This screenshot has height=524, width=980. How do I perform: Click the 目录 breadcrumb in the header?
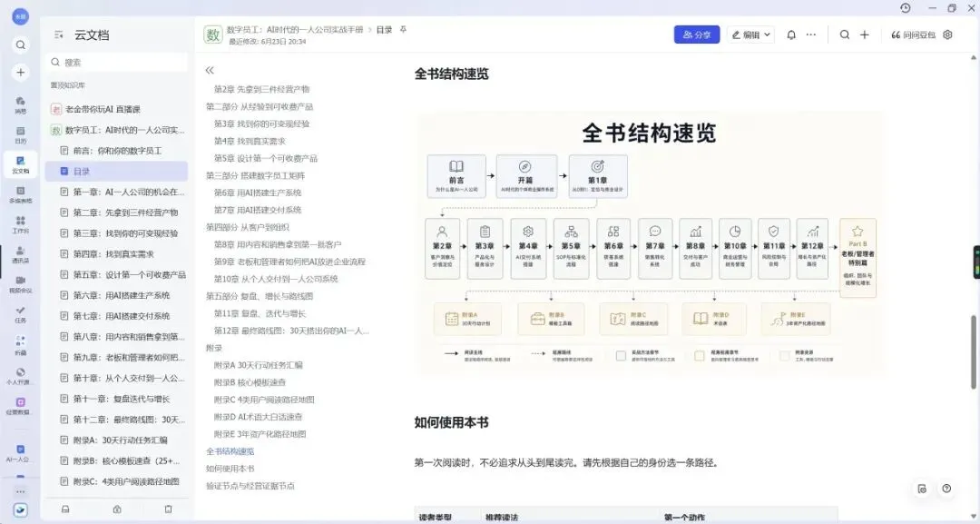pos(384,29)
